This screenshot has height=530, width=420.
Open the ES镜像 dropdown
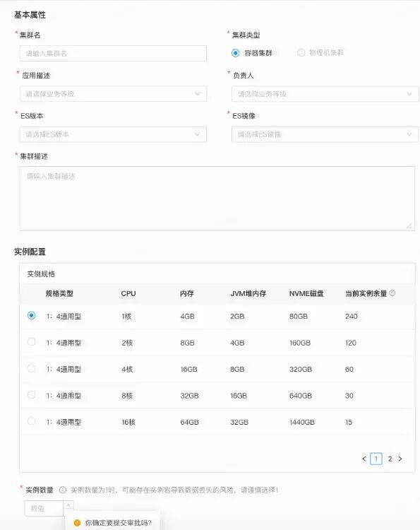coord(325,134)
